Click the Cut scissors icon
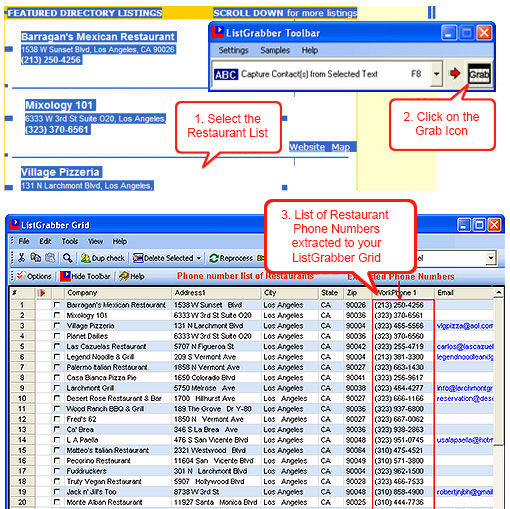The image size is (510, 509). coord(21,258)
